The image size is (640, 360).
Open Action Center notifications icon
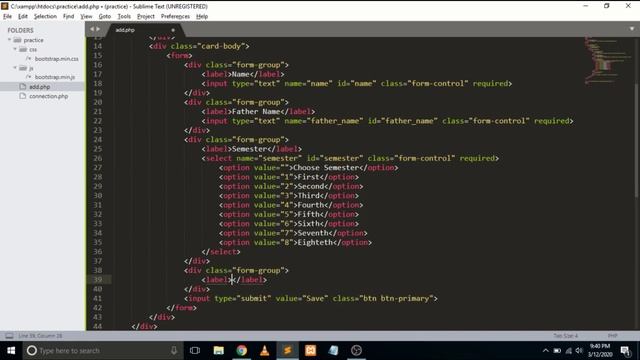[625, 351]
